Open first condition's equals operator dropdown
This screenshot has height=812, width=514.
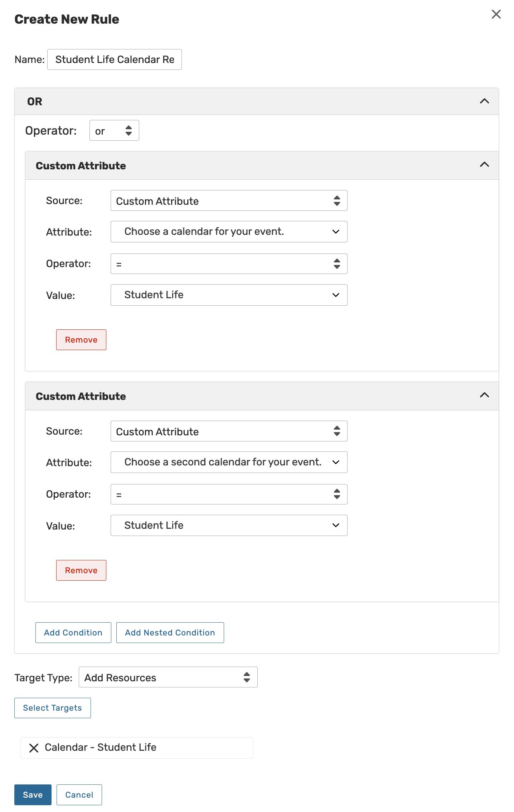pos(229,264)
